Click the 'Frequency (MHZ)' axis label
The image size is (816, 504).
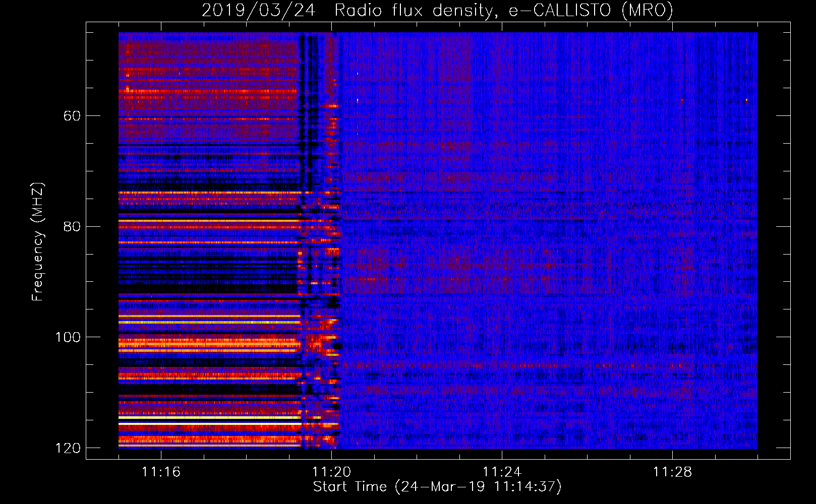38,241
